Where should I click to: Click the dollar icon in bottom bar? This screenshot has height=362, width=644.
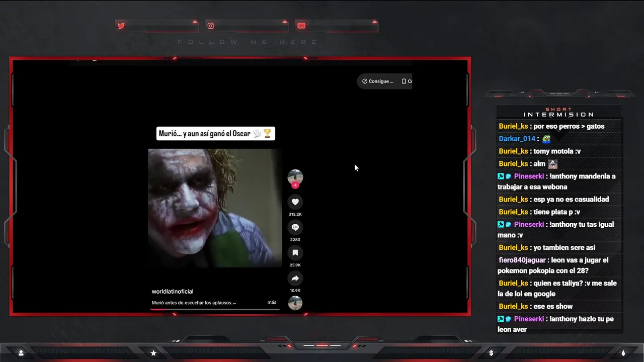(491, 353)
